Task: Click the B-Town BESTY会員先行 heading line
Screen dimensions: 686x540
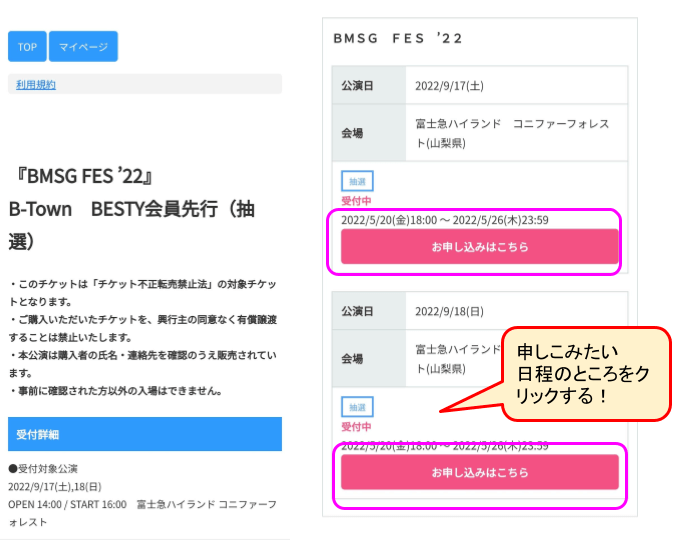Action: pos(131,225)
